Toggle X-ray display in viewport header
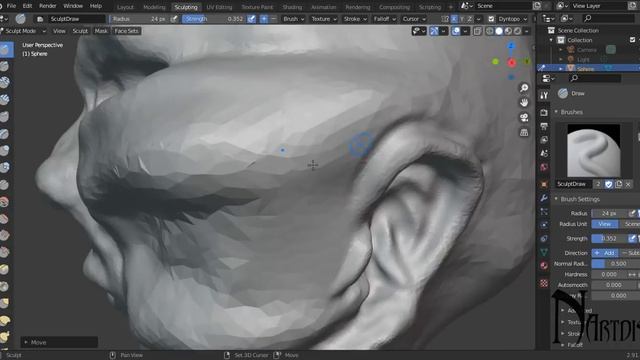 478,31
